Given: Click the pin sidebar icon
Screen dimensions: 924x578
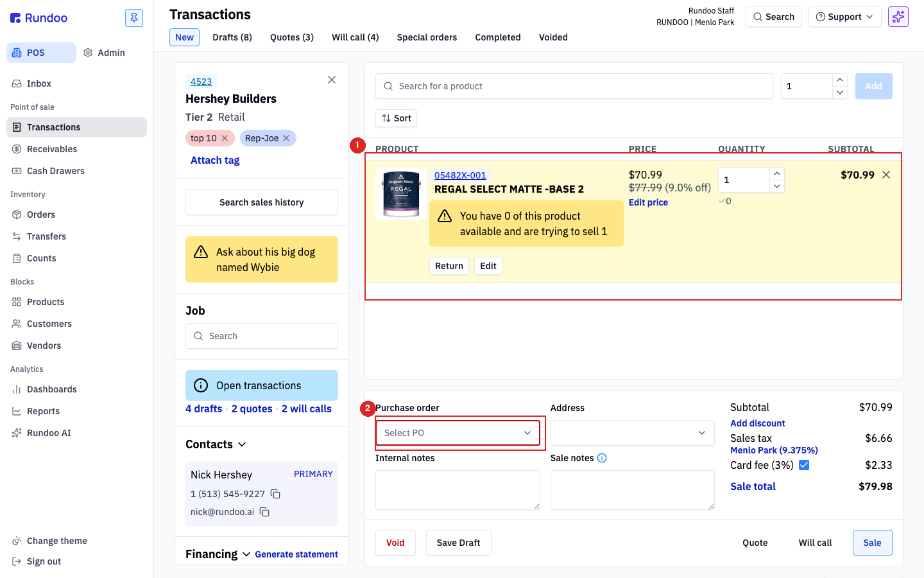Looking at the screenshot, I should pos(134,18).
